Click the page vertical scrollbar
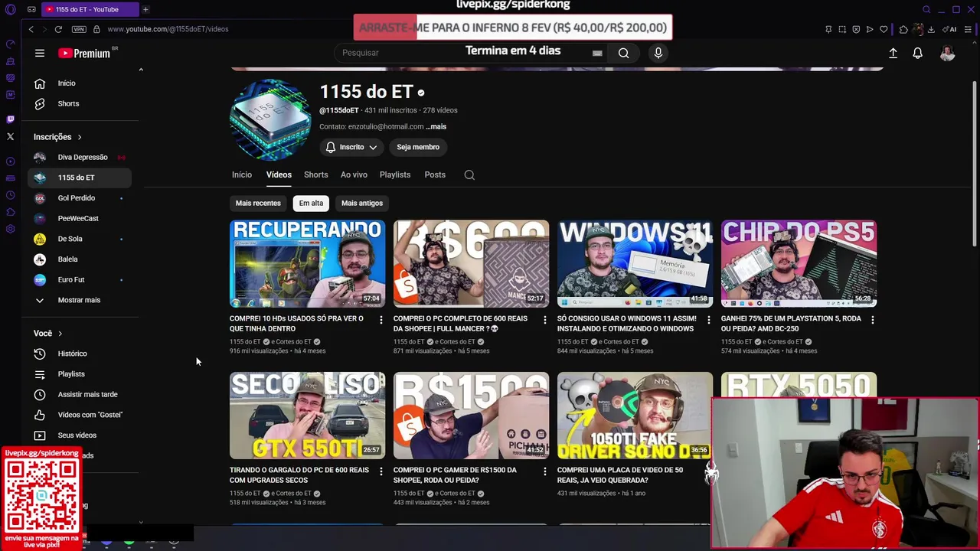This screenshot has height=551, width=980. 975,165
